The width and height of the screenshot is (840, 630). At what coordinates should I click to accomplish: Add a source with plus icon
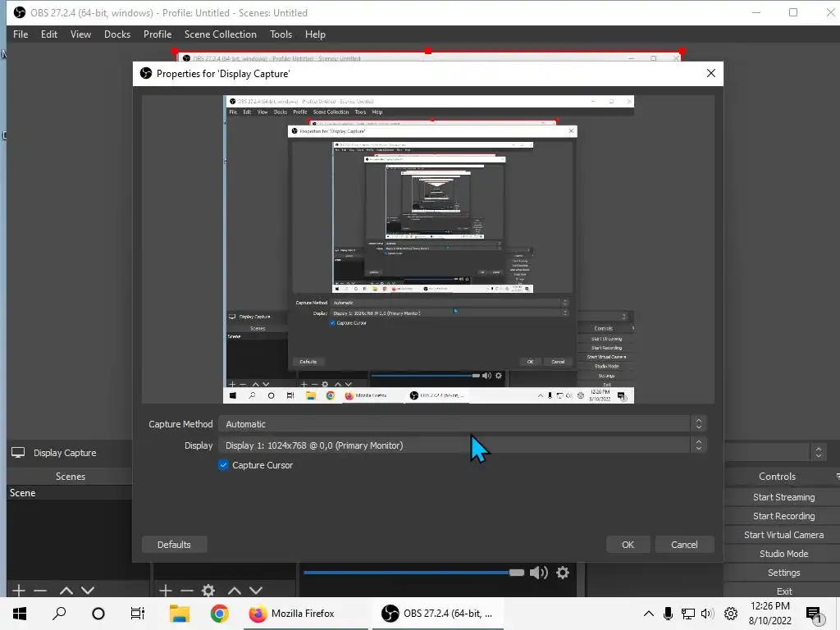pos(166,591)
